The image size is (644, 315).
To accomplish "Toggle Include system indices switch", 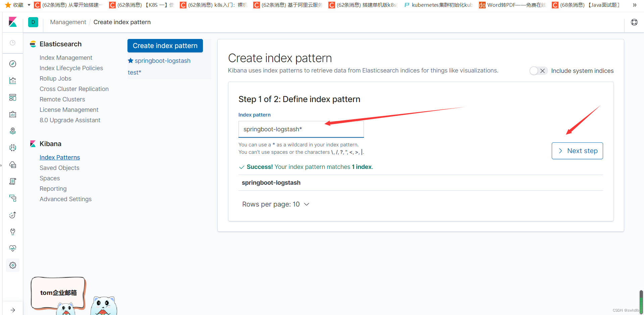I will 539,71.
